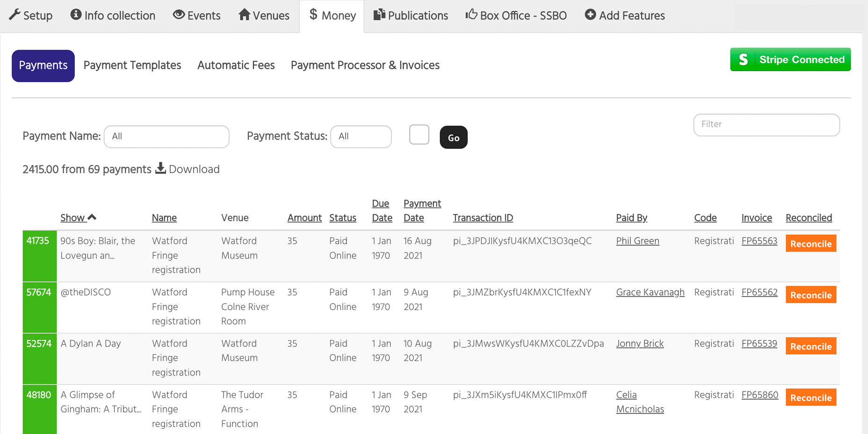Click the Stripe S logo icon

pos(744,59)
